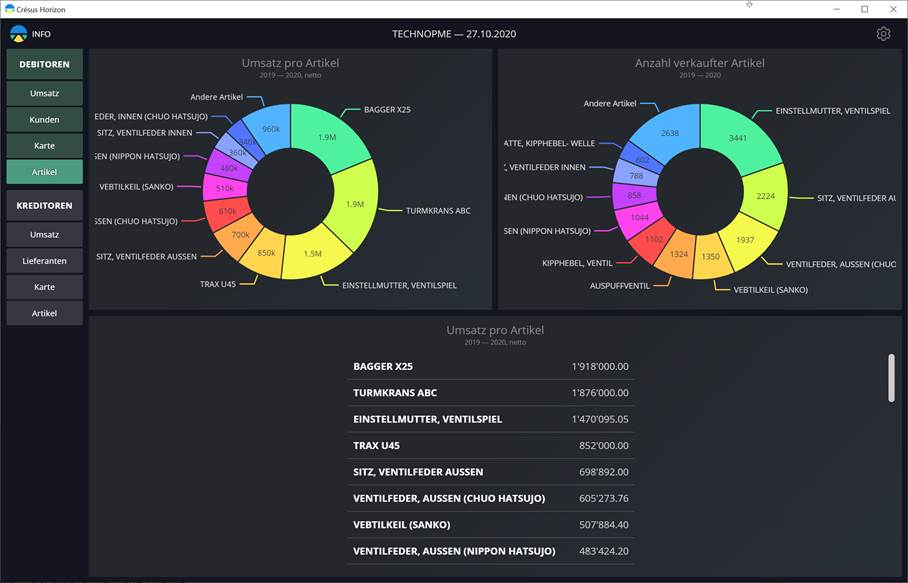Open Artikel under KREDITOREN
This screenshot has height=583, width=908.
coord(45,313)
